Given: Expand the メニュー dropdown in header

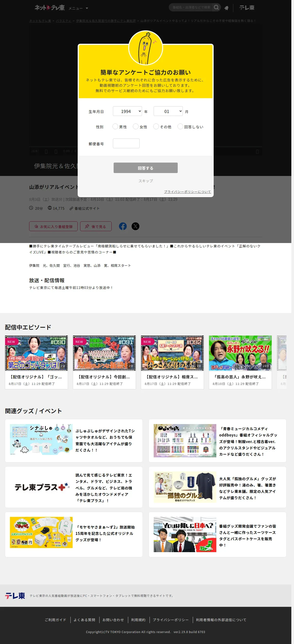Looking at the screenshot, I should click(x=78, y=8).
